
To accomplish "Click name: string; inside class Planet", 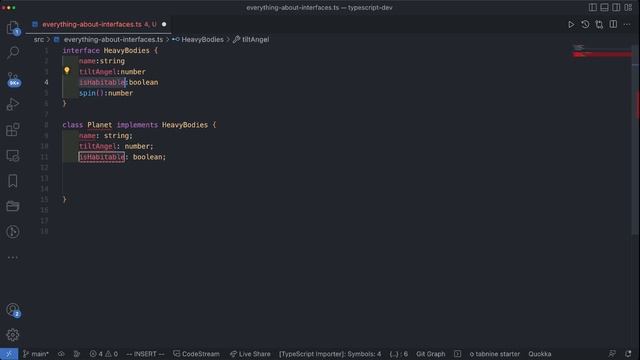I will pyautogui.click(x=106, y=136).
